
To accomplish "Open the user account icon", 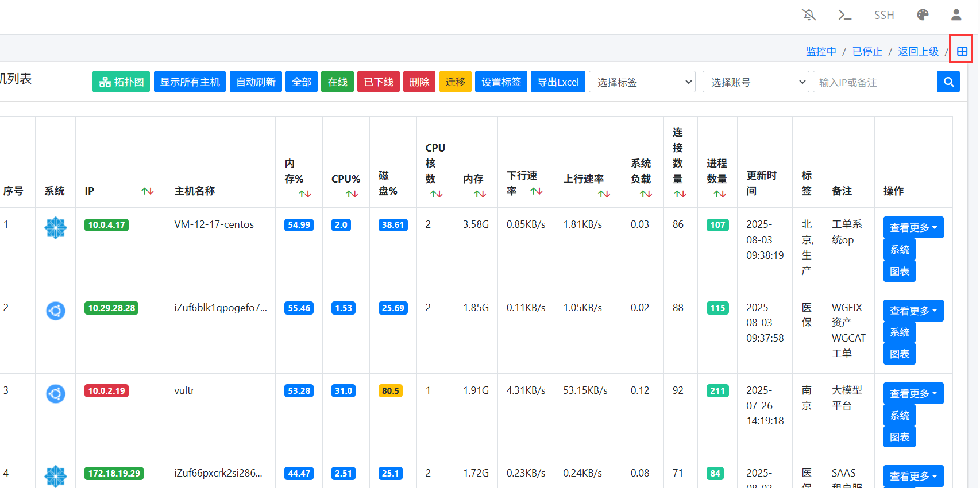I will click(x=956, y=15).
